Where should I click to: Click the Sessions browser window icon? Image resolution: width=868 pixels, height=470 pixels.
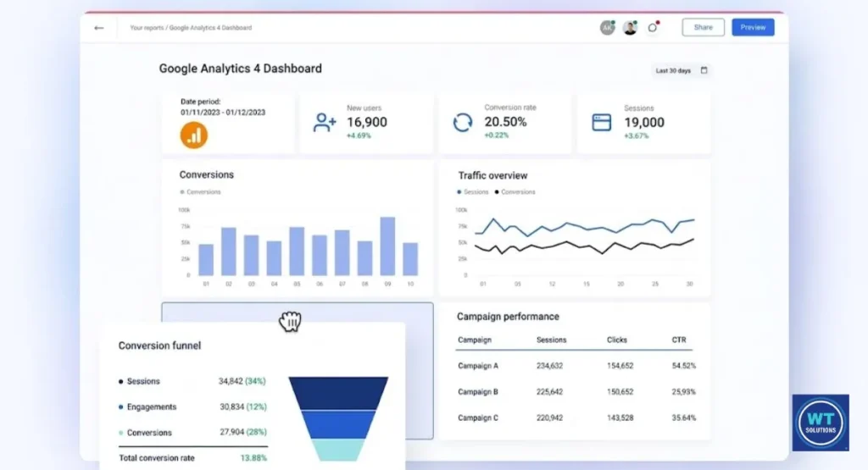pyautogui.click(x=602, y=122)
